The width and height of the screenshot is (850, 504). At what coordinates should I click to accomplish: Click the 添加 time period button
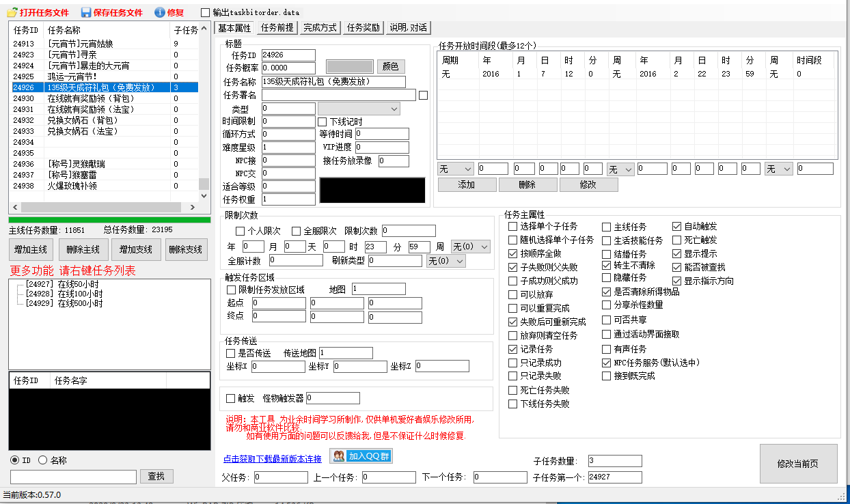coord(467,185)
